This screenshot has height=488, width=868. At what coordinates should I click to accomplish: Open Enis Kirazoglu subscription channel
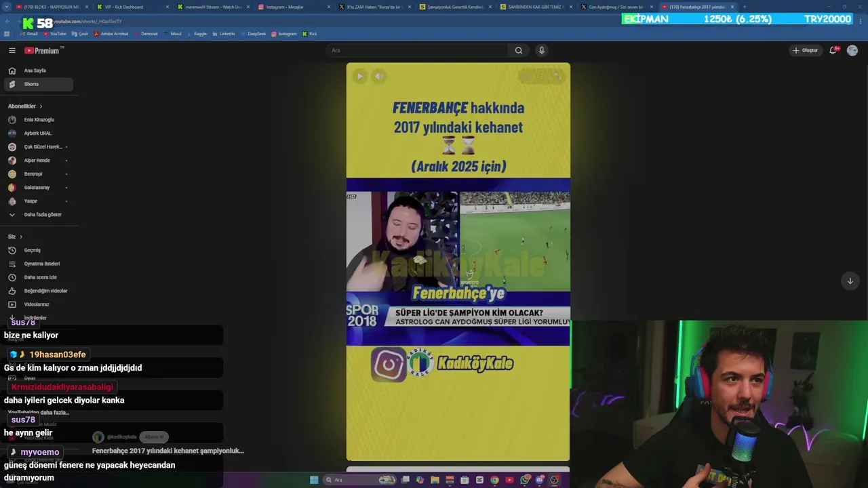tap(38, 120)
